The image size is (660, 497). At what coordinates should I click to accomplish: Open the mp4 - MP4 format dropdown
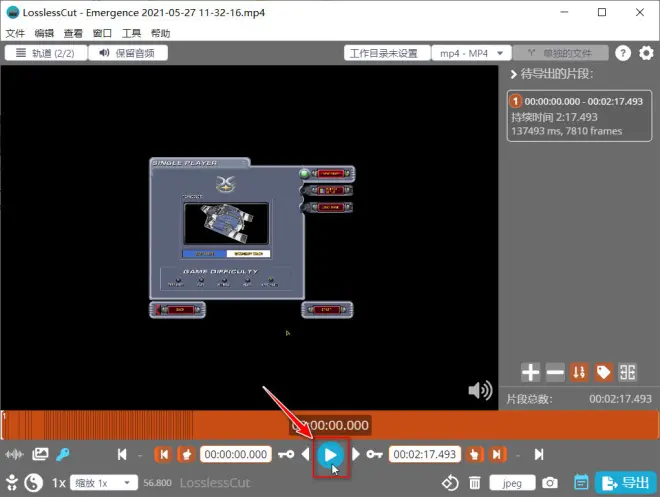471,53
